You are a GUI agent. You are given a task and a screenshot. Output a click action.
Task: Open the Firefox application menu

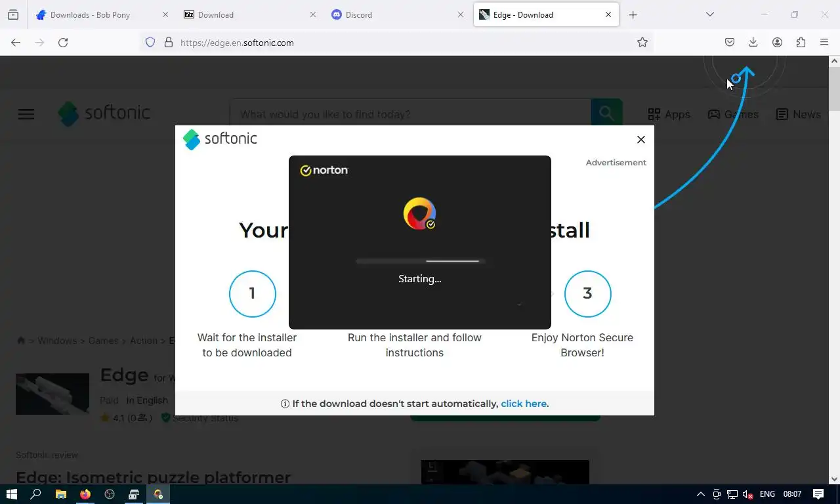tap(824, 42)
